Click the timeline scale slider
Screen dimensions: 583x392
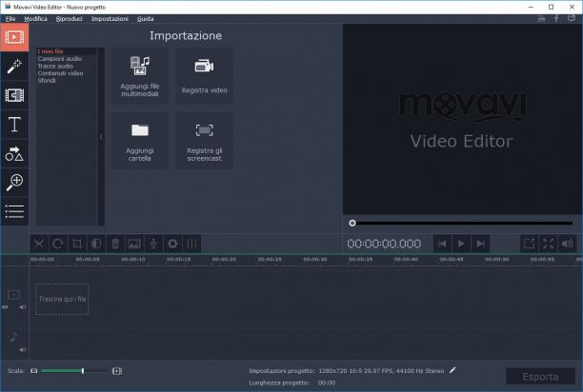pyautogui.click(x=74, y=370)
